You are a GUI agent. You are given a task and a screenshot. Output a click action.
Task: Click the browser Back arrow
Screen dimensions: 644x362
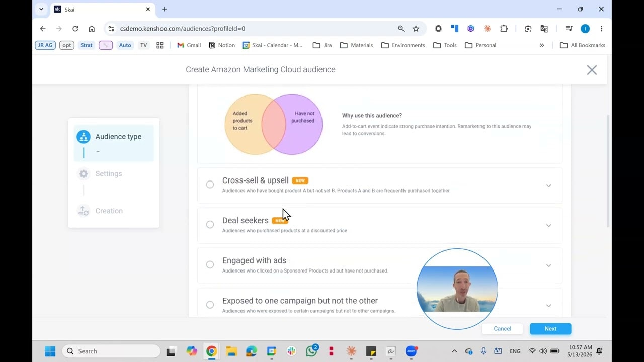tap(43, 29)
